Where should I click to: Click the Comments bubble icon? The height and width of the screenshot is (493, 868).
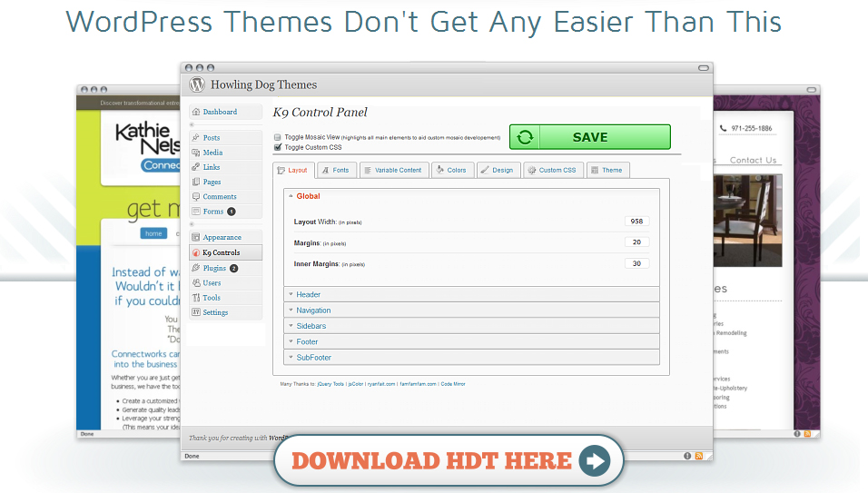tap(196, 196)
